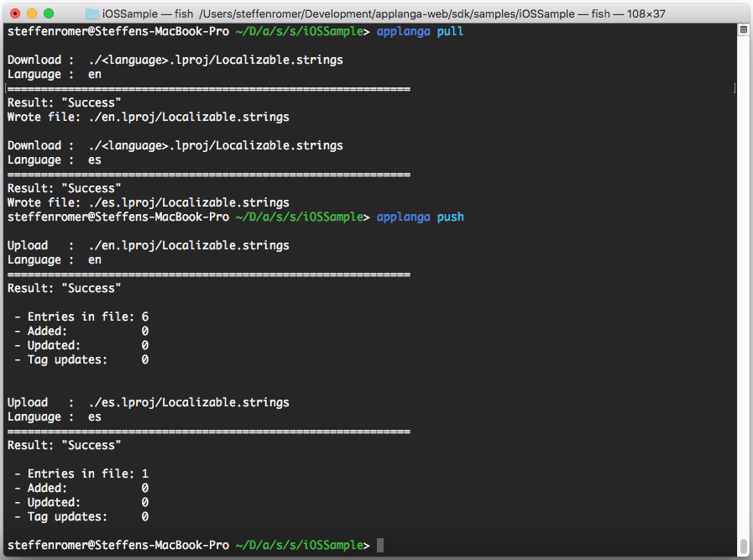Image resolution: width=753 pixels, height=560 pixels.
Task: Click the scrollback split icon at top right
Action: 744,30
